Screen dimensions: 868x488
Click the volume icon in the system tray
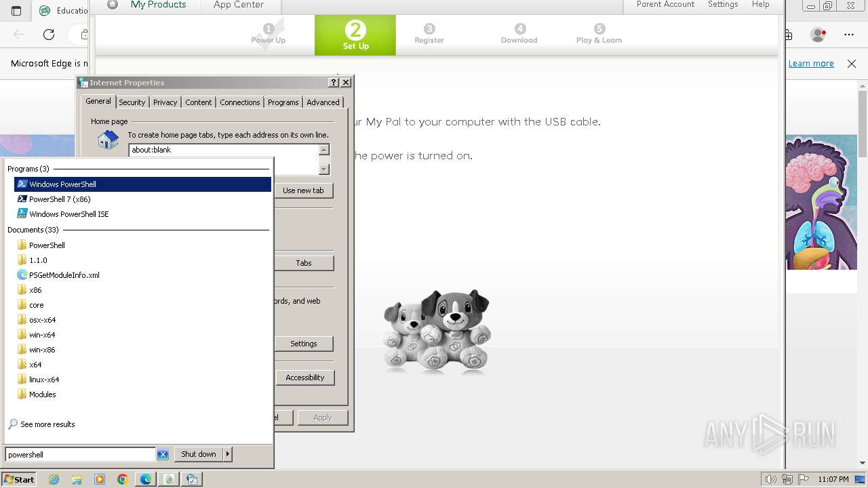pos(771,479)
